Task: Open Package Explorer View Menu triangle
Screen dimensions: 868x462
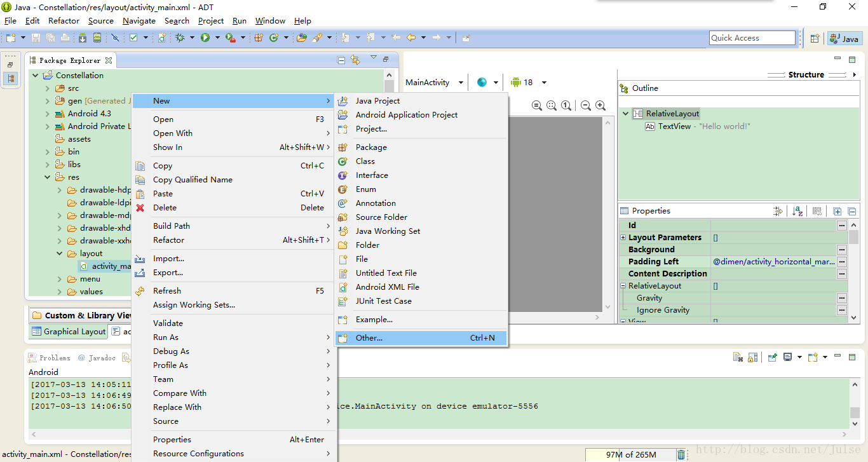Action: 374,57
